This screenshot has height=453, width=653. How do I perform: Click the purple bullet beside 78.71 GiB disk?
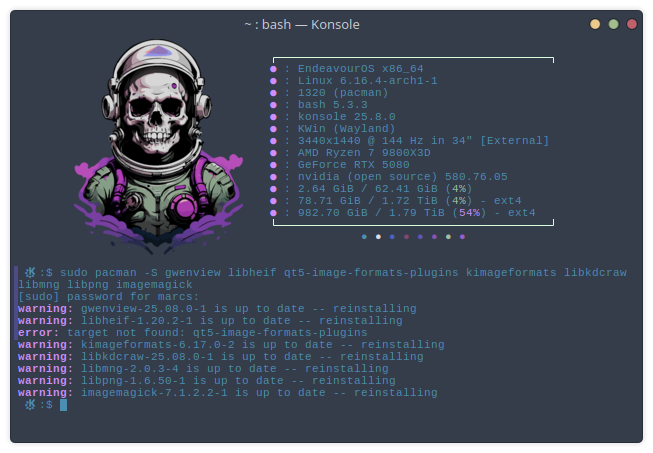[x=273, y=201]
